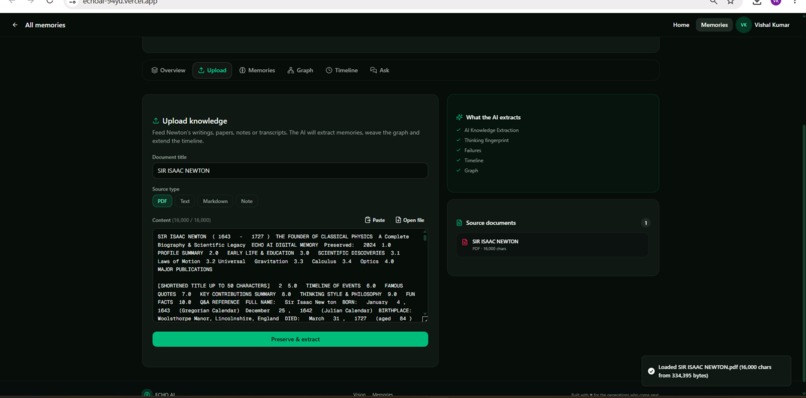Click the browser download icon

[x=756, y=2]
